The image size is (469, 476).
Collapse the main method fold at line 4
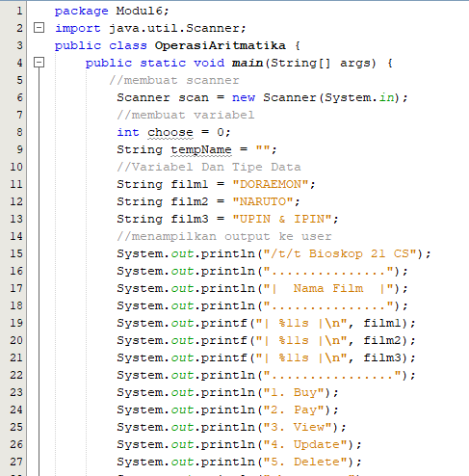point(39,63)
